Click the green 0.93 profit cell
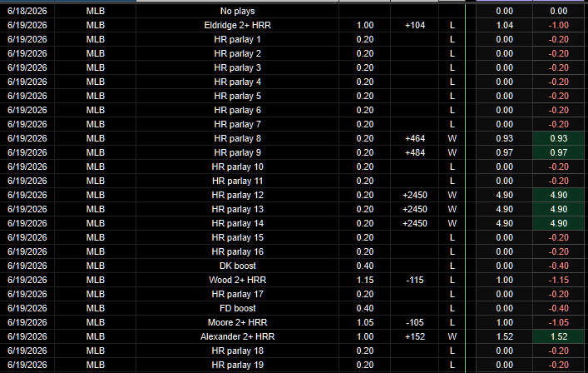Viewport: 588px width, 373px height. tap(558, 138)
